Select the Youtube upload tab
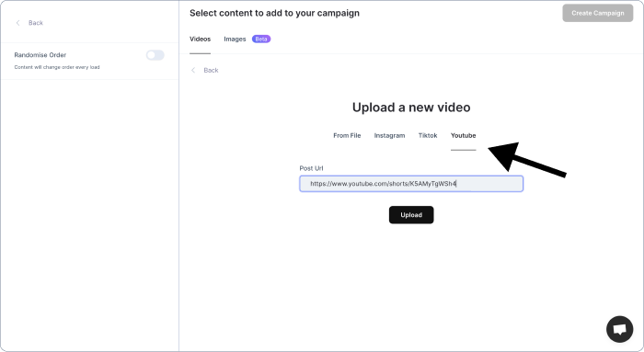Image resolution: width=644 pixels, height=352 pixels. (x=464, y=135)
